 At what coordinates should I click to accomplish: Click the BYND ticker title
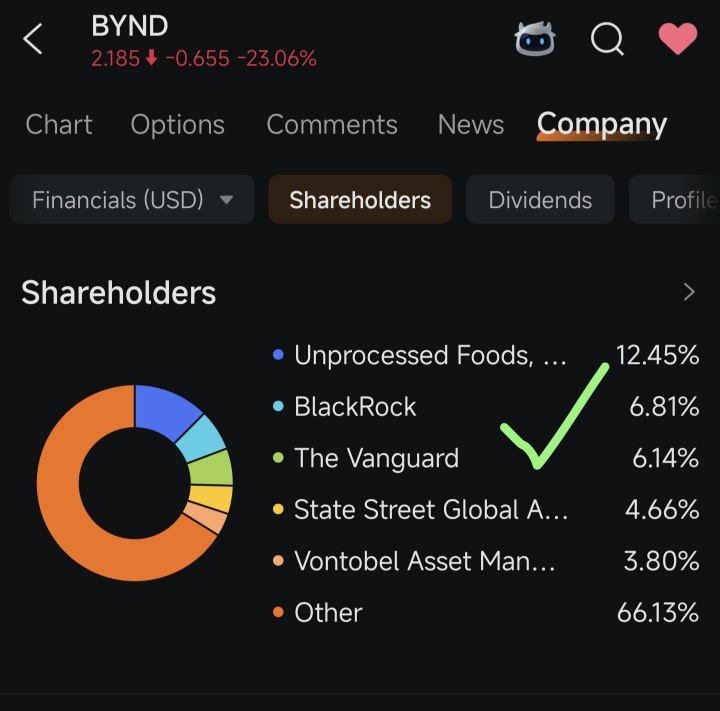tap(129, 26)
